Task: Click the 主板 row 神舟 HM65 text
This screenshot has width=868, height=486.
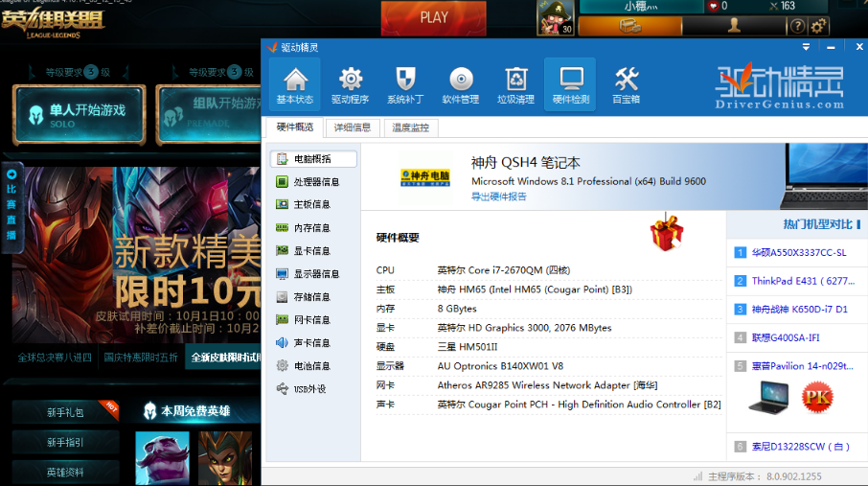Action: (x=535, y=289)
